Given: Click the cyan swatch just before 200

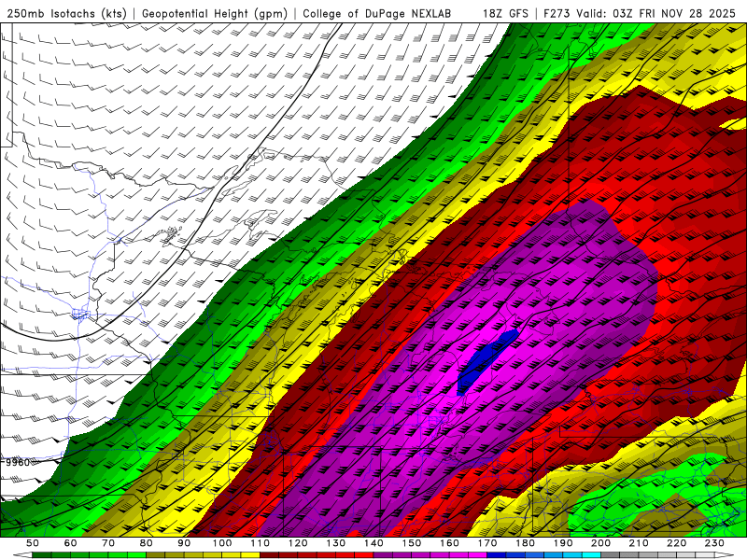Looking at the screenshot, I should (591, 555).
